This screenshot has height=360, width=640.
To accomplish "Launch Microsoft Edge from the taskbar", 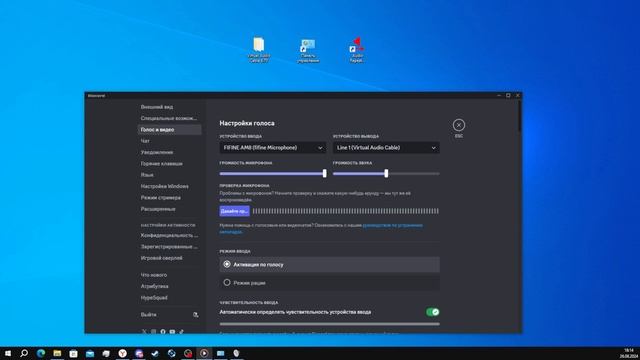I will click(41, 353).
